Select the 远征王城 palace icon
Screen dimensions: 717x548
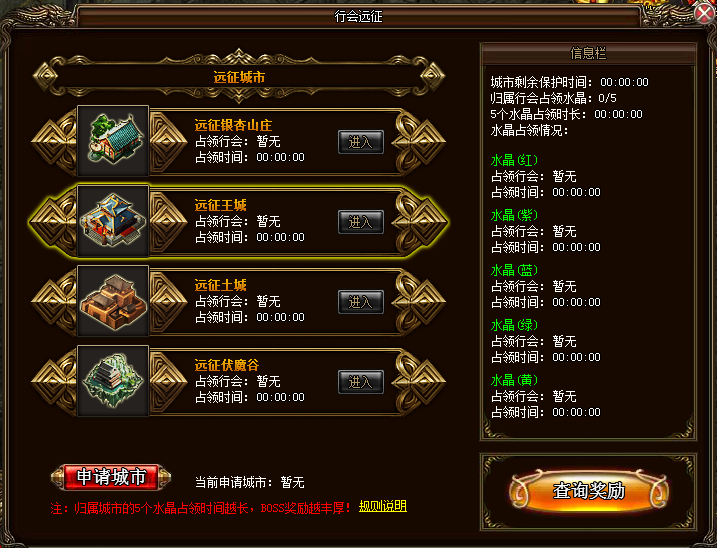coord(113,220)
